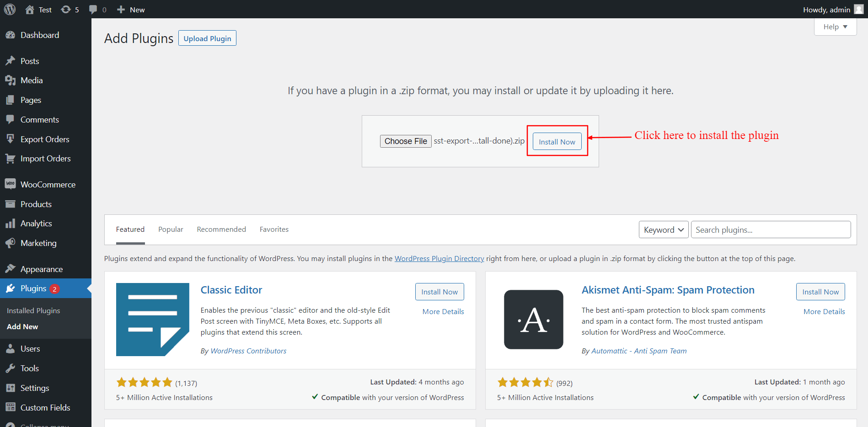Focus the Search plugins input field
The height and width of the screenshot is (427, 868).
tap(771, 230)
